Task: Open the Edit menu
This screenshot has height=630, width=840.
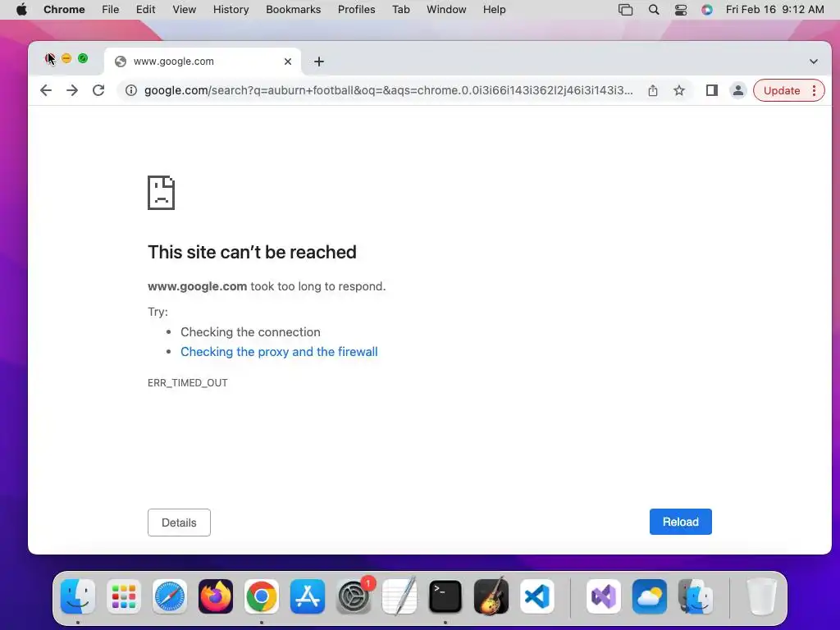Action: [x=146, y=10]
